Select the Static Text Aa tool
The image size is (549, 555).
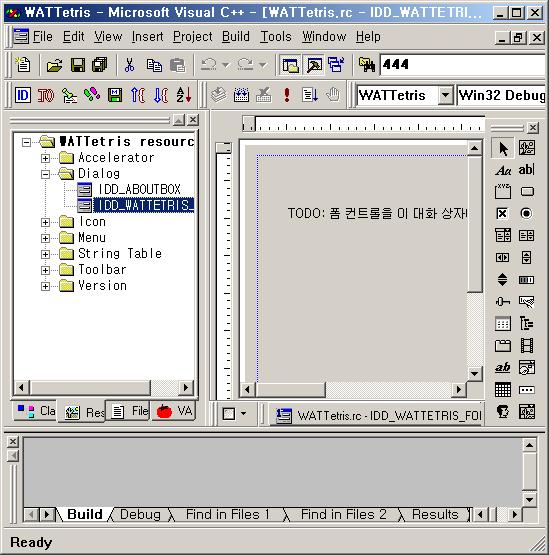[x=503, y=170]
